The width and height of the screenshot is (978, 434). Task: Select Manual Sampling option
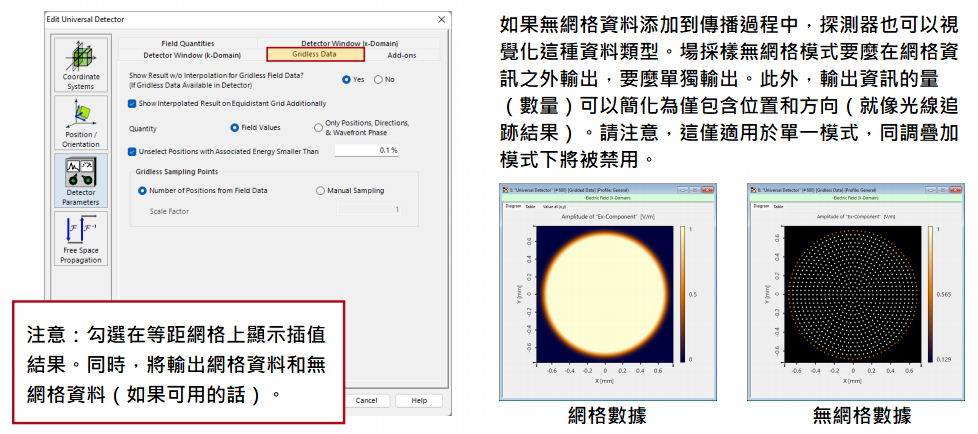(x=320, y=190)
